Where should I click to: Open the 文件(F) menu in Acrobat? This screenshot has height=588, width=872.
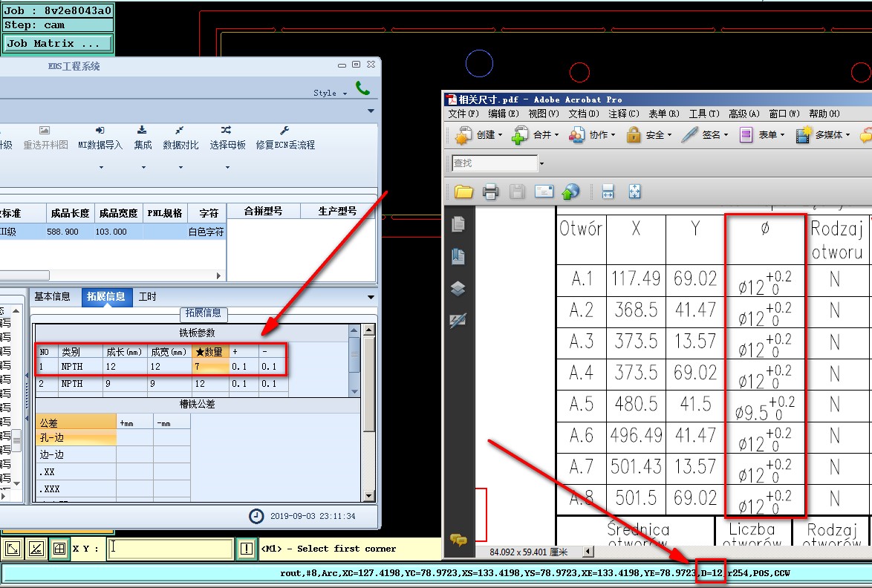[x=463, y=114]
